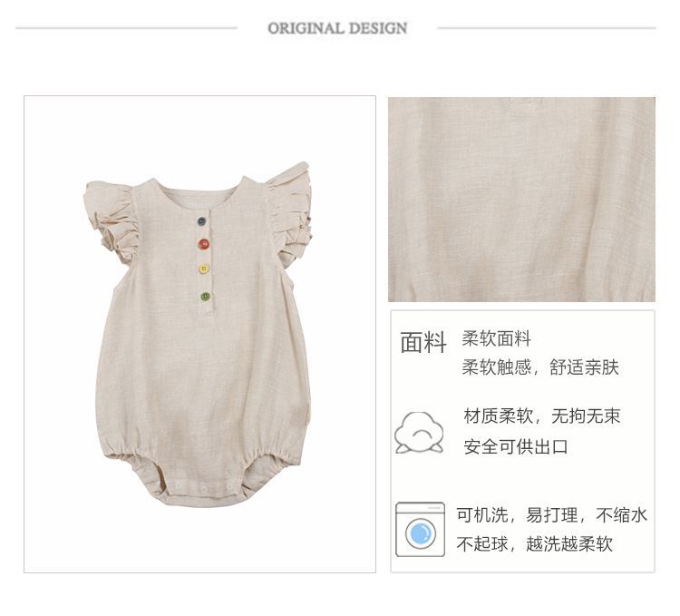Click the 不起球，越洗越柔软 text

point(534,543)
